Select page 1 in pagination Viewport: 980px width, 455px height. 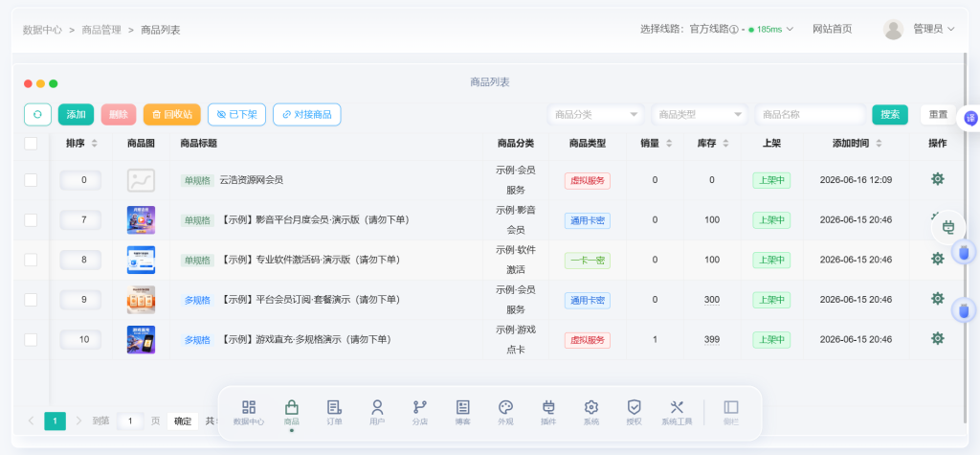coord(55,421)
